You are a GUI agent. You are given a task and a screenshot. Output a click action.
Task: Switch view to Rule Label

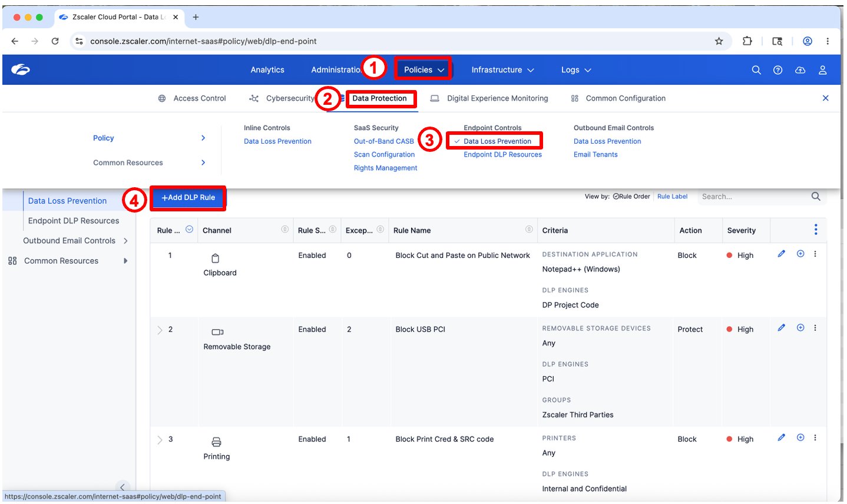672,197
